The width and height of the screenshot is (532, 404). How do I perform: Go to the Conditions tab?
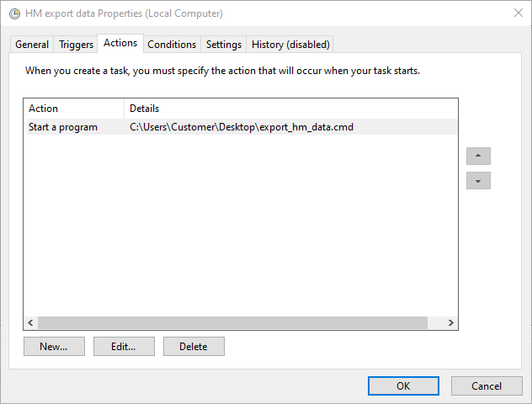pos(172,45)
